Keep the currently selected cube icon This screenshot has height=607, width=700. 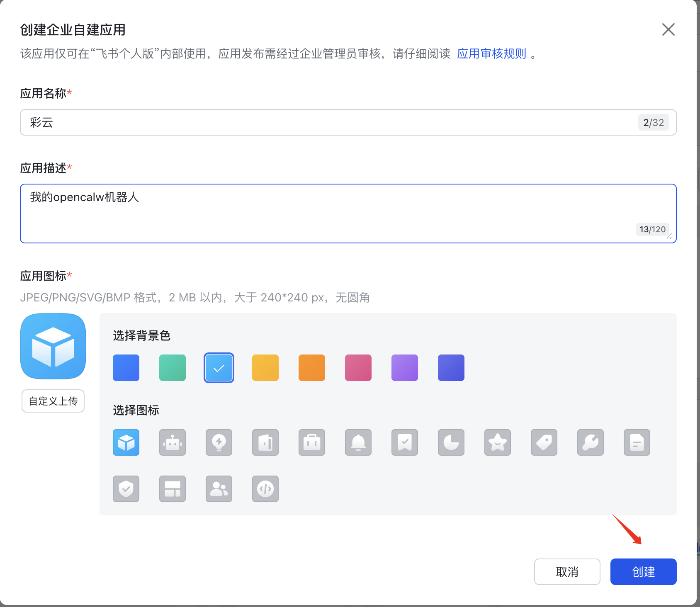[126, 442]
